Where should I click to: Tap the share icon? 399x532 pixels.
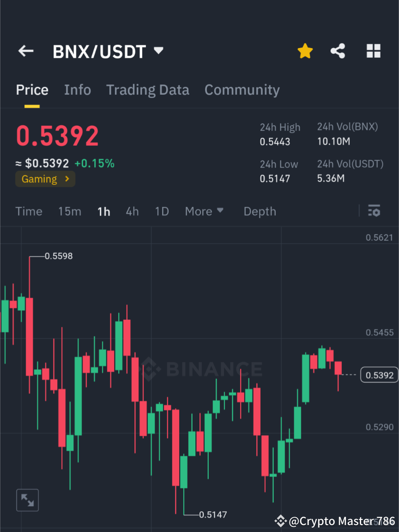(x=338, y=51)
